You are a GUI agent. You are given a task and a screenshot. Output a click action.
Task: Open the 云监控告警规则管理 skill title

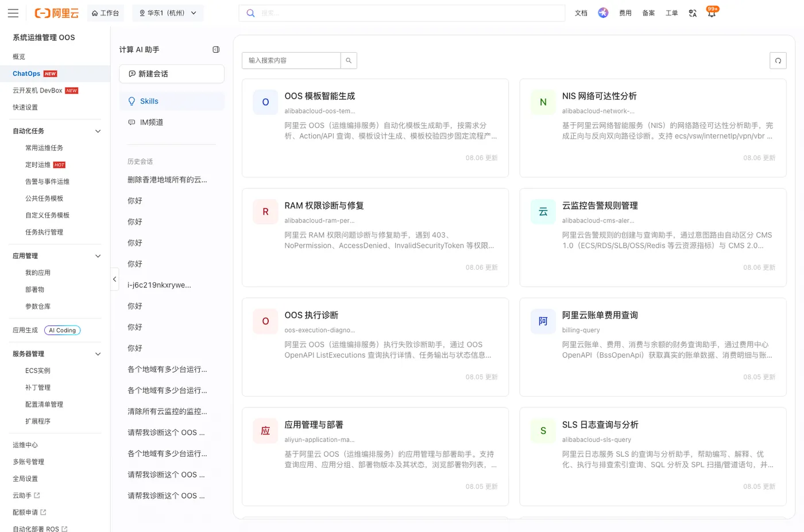(x=600, y=205)
